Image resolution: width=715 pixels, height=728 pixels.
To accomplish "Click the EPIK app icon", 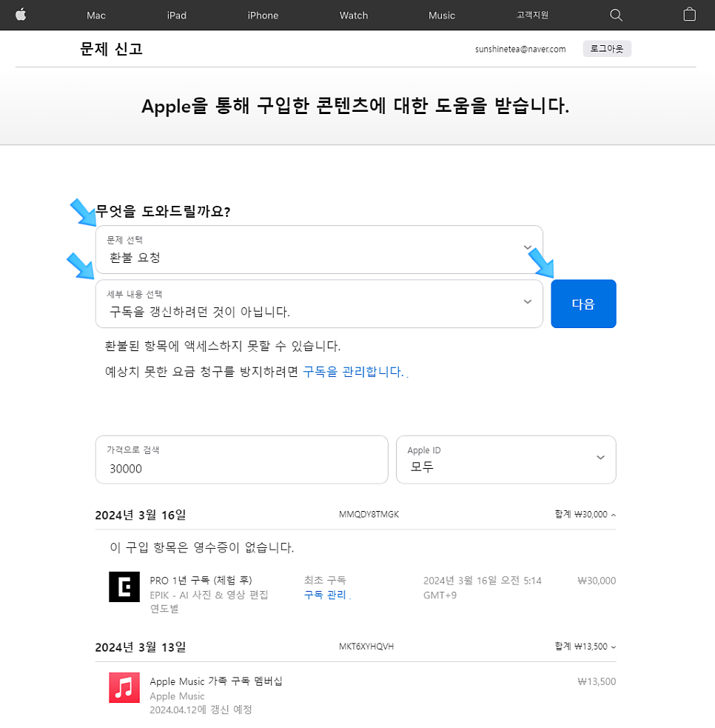I will [124, 587].
